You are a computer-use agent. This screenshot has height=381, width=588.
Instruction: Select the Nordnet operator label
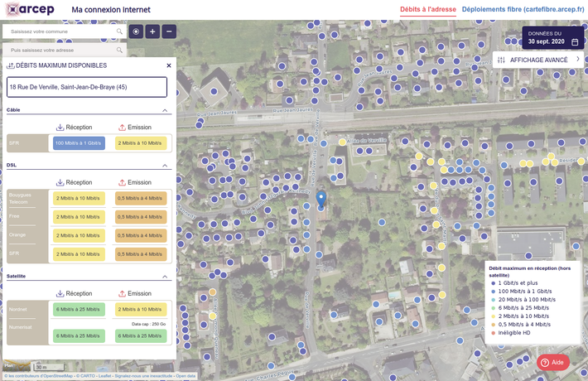click(17, 310)
